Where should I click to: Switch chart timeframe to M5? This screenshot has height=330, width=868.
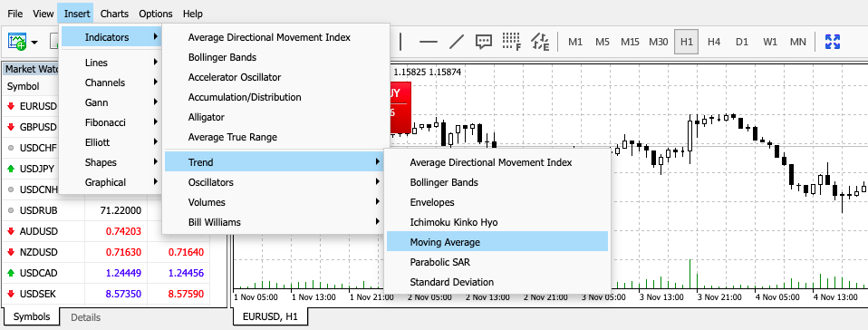tap(603, 42)
